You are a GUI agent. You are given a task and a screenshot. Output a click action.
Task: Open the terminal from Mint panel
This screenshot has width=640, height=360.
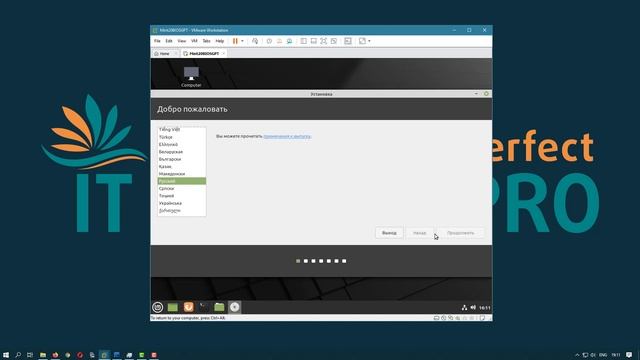(204, 307)
